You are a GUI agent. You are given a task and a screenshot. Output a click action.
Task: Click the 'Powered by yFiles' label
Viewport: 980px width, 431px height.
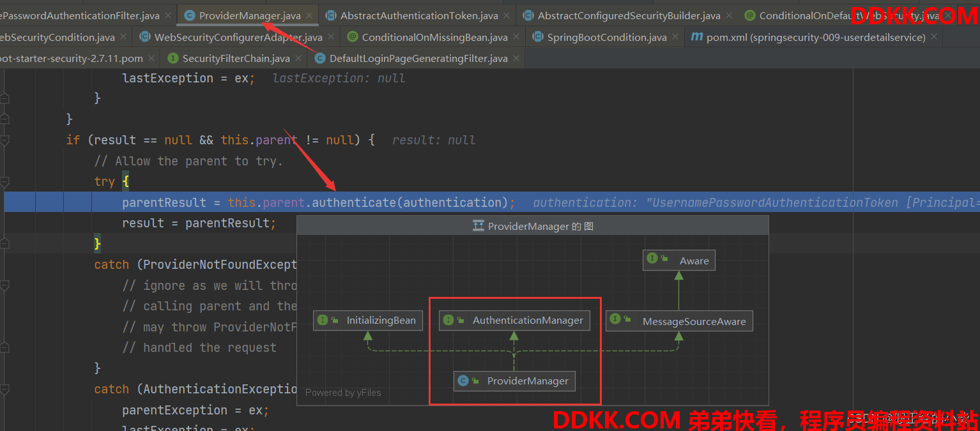[x=343, y=393]
